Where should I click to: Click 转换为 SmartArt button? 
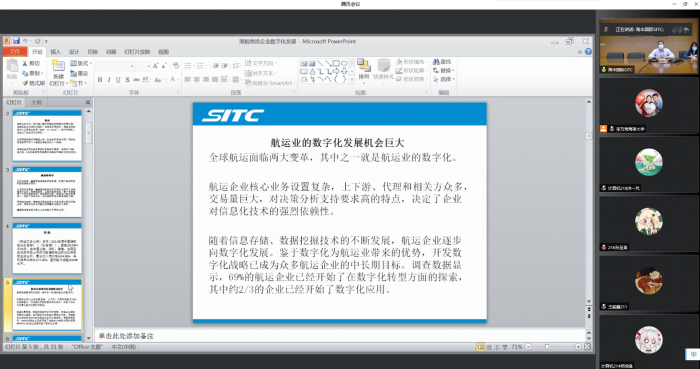(x=270, y=83)
